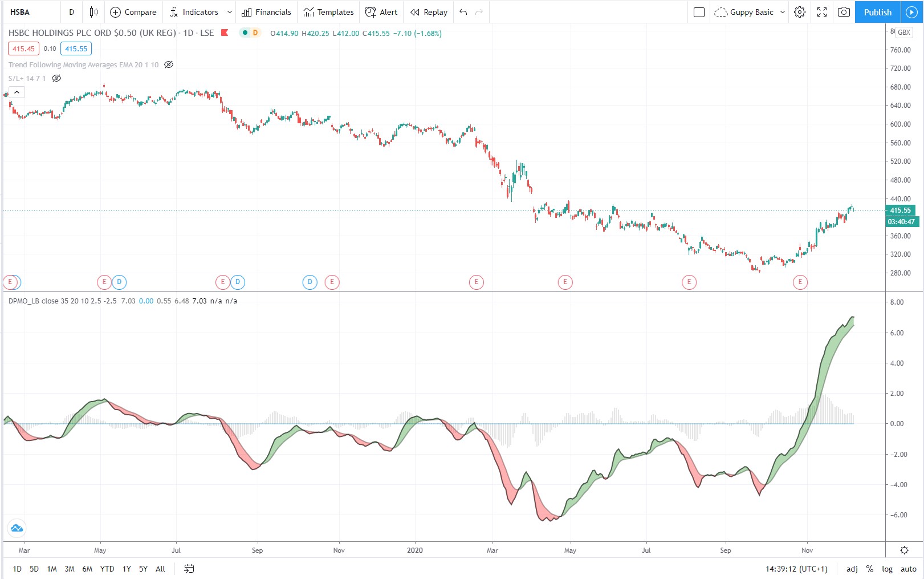The image size is (924, 579).
Task: Click the 415.45 sell price button
Action: pos(23,48)
